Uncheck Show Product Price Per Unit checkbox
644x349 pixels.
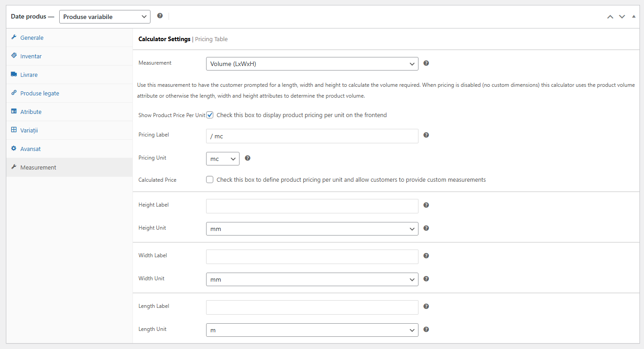click(210, 115)
